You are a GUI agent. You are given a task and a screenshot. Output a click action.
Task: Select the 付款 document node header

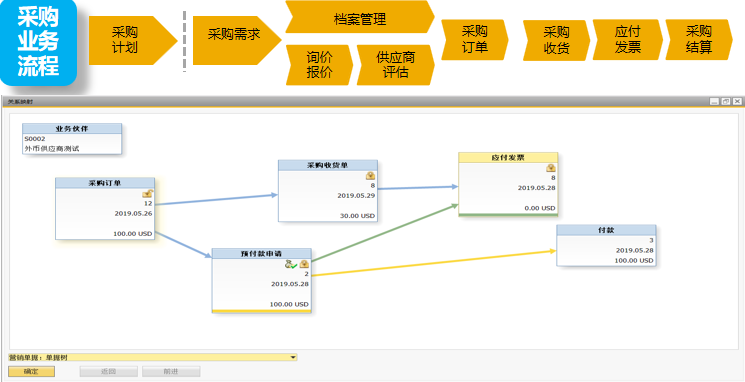point(606,230)
